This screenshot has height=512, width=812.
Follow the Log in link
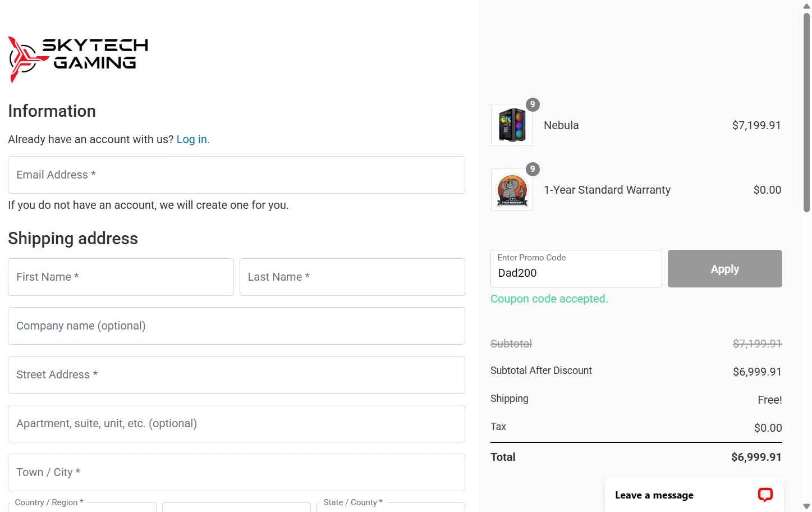point(192,139)
